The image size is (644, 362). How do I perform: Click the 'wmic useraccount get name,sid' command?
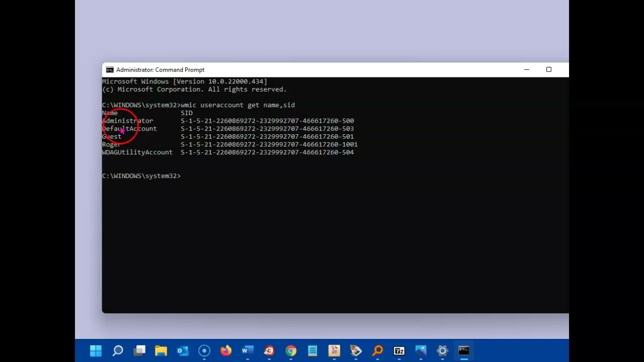tap(238, 105)
